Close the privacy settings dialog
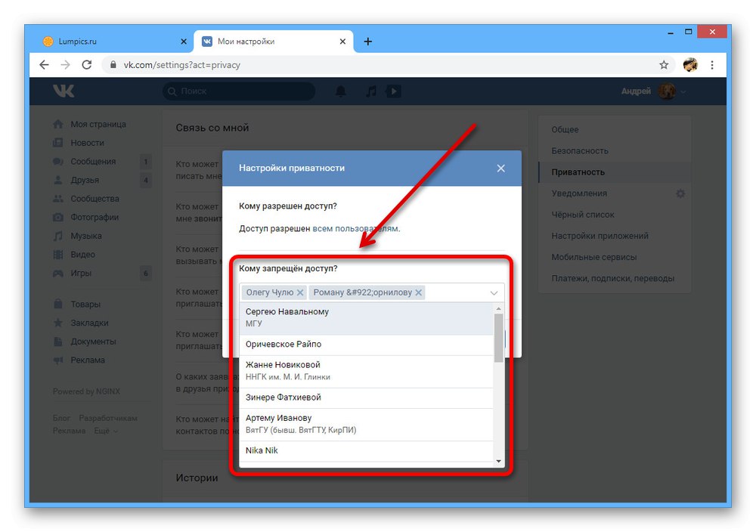The image size is (756, 532). tap(501, 169)
